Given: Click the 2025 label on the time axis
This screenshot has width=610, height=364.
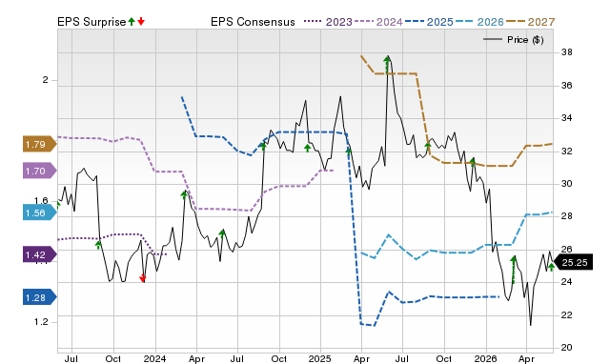Looking at the screenshot, I should [x=320, y=358].
